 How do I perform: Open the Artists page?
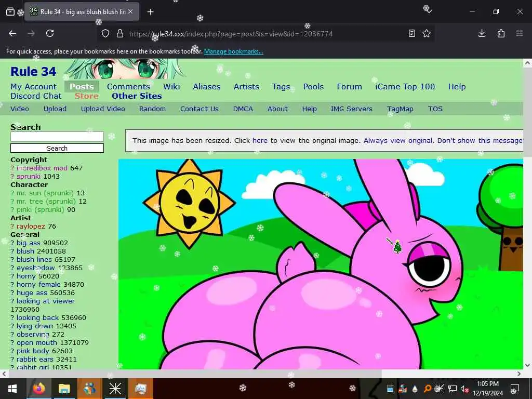(246, 87)
